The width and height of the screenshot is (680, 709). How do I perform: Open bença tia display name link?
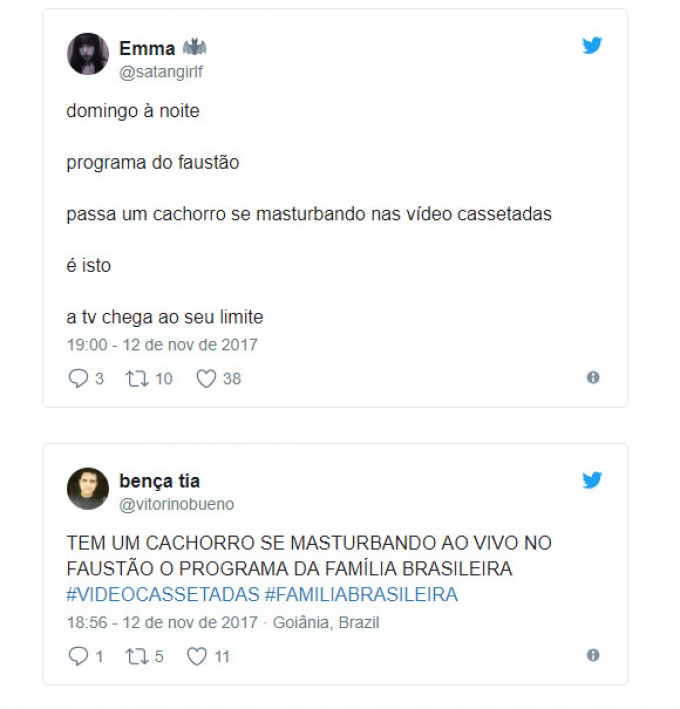pos(159,482)
